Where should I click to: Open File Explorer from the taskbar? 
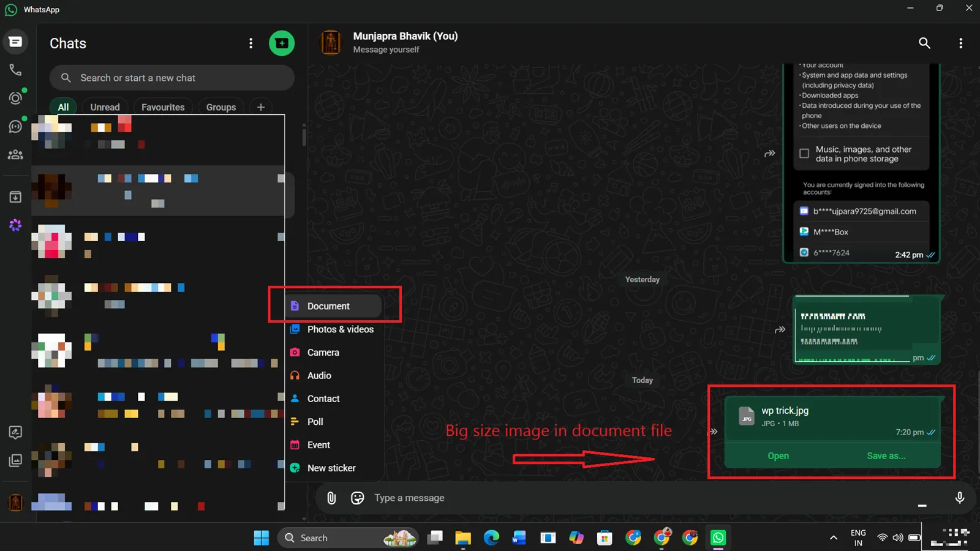click(463, 538)
